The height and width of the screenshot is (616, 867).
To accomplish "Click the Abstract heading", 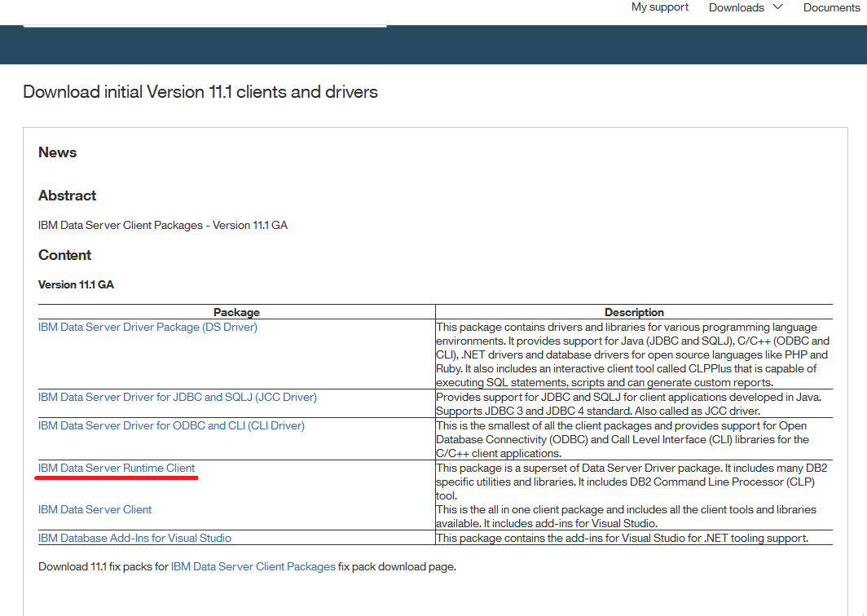I will point(68,196).
